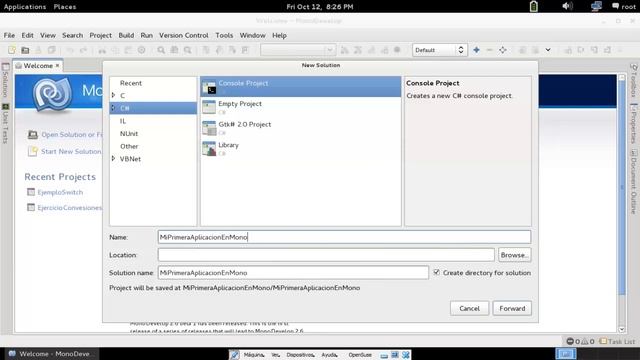Click the errors count status icon

coord(573,341)
